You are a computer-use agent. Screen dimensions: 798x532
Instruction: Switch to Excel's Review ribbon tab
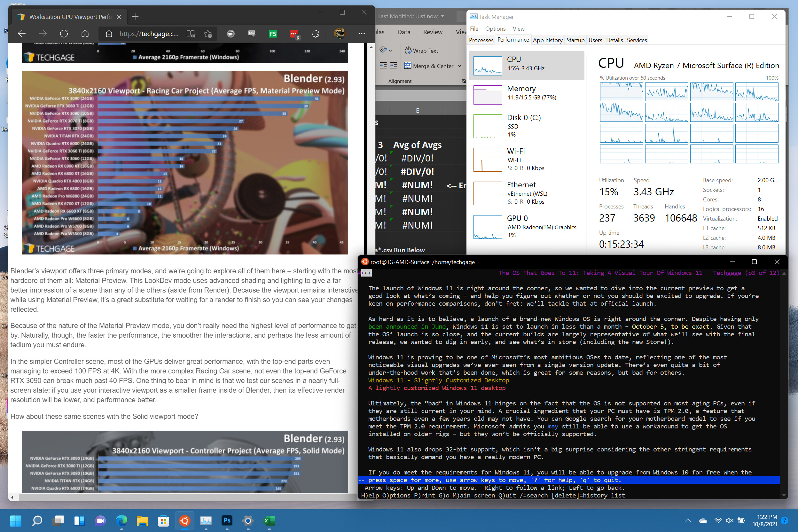coord(433,32)
